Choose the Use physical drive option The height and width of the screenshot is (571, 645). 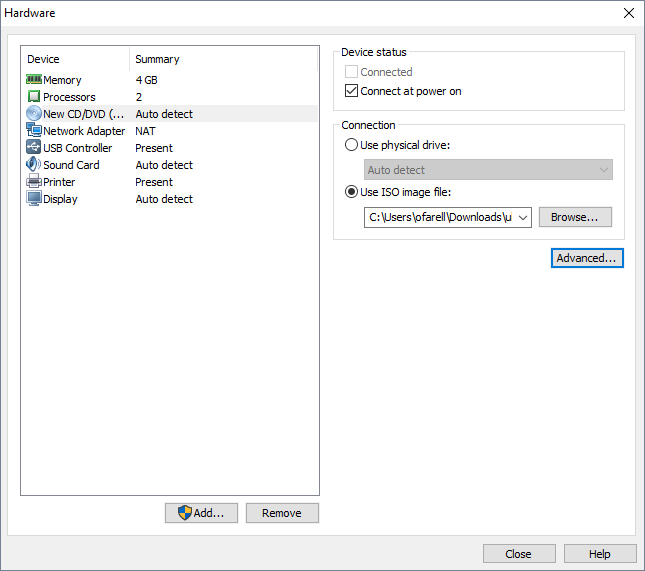(351, 145)
